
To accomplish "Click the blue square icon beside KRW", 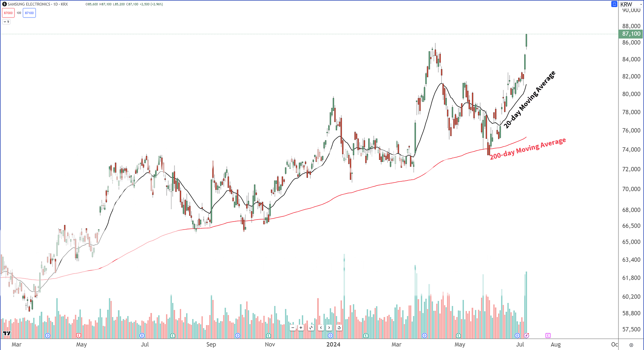I will (x=614, y=4).
